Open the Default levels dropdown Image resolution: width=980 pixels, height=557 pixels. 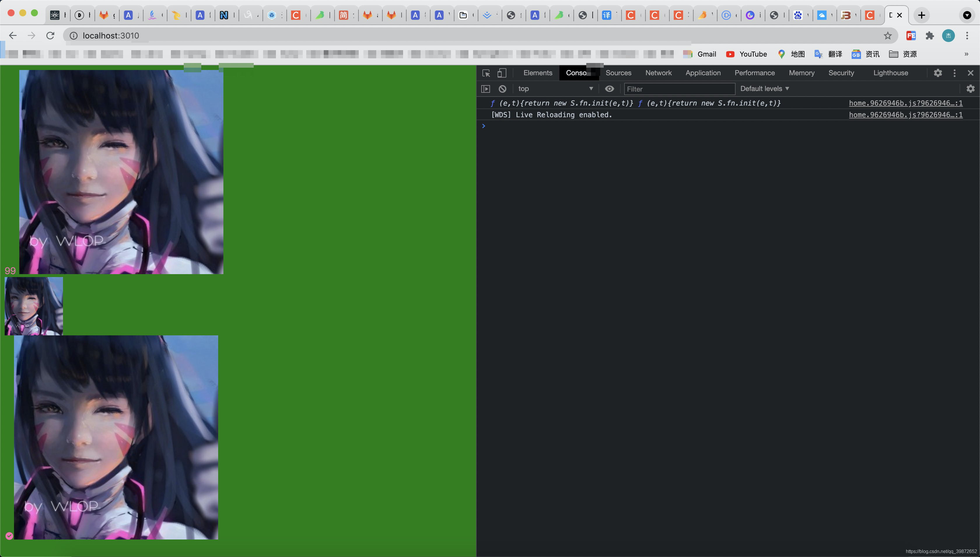pyautogui.click(x=765, y=89)
